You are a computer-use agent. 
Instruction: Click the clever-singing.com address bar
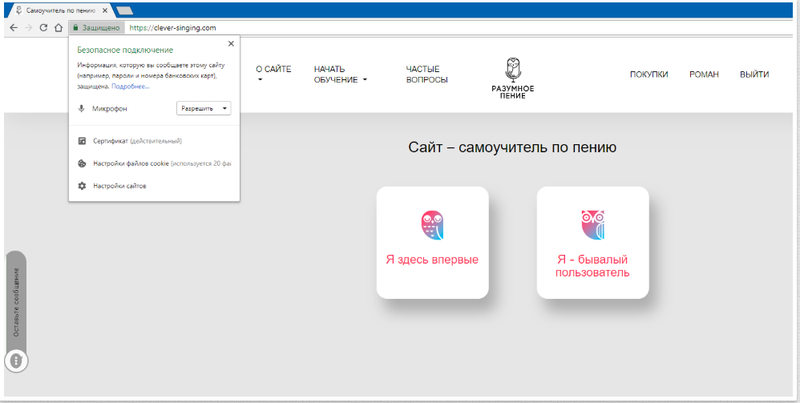[173, 28]
